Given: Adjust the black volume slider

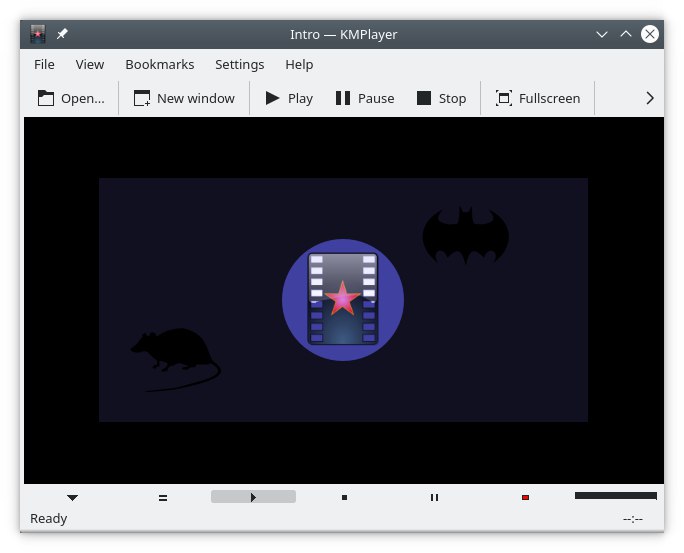Looking at the screenshot, I should (616, 496).
